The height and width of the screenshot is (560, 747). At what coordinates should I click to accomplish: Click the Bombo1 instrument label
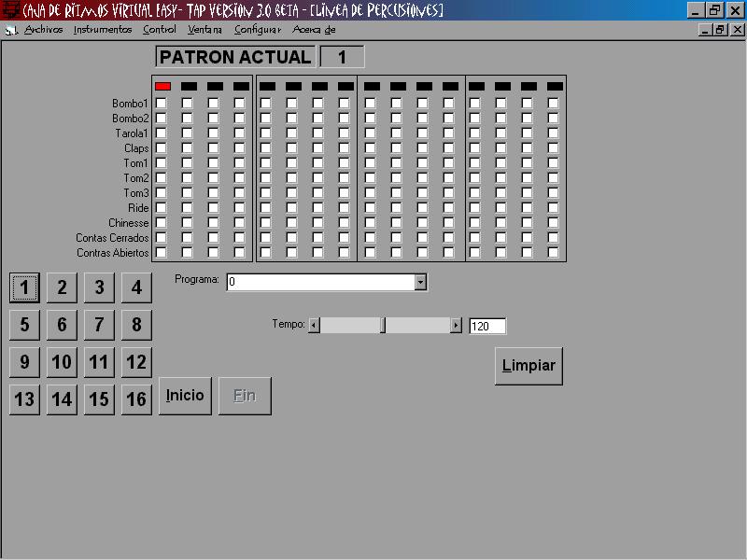click(130, 104)
